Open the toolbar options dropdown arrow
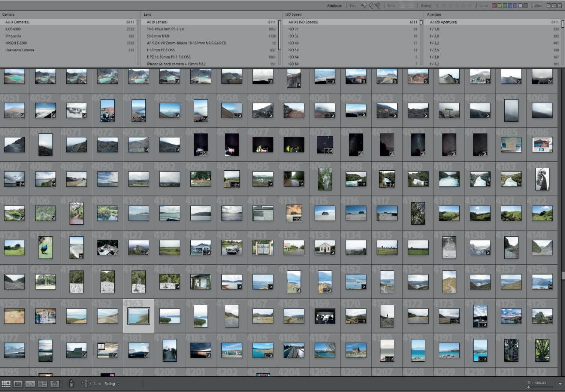The width and height of the screenshot is (565, 392). click(560, 384)
